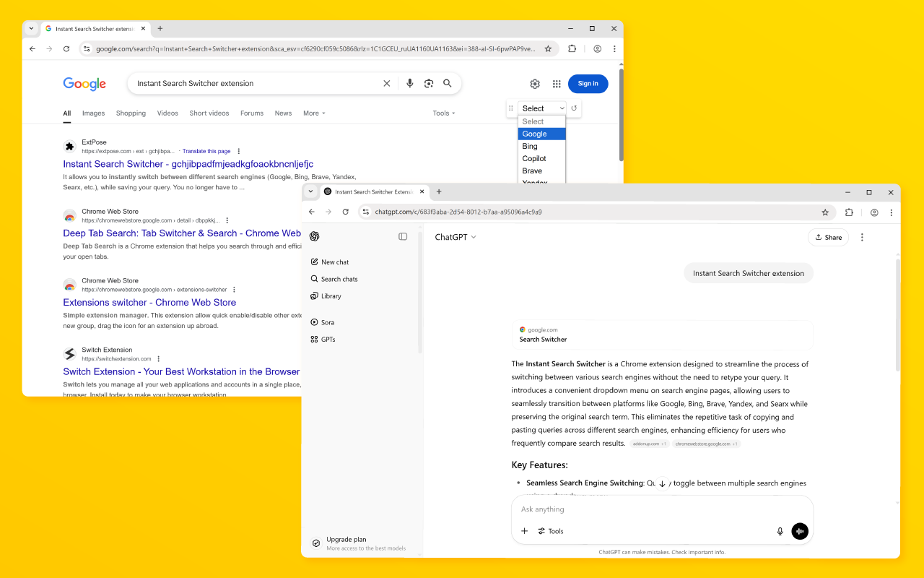924x578 pixels.
Task: Bookmark the ChatGPT page with star icon
Action: click(825, 212)
